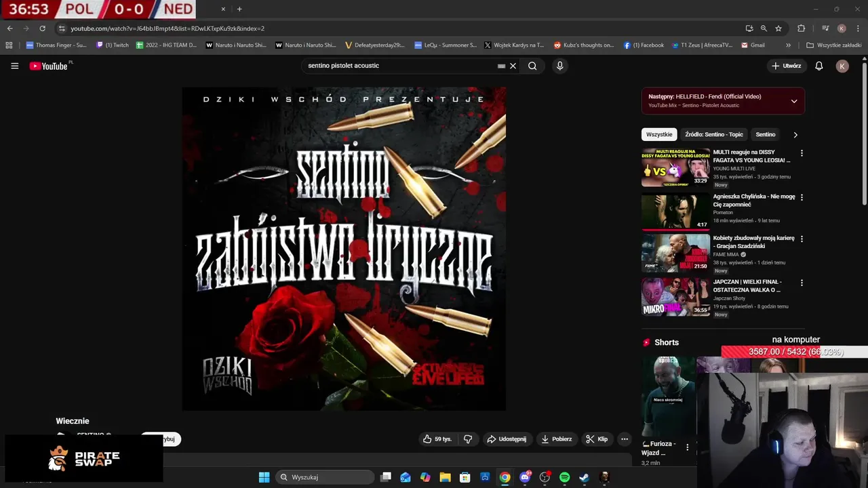Click YOUNG MULTI LIVE channel name

pyautogui.click(x=734, y=169)
